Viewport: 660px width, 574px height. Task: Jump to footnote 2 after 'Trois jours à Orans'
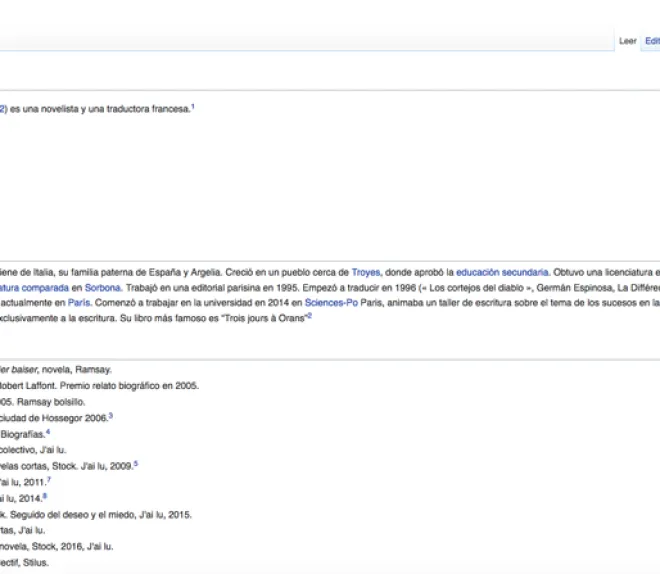(x=309, y=316)
